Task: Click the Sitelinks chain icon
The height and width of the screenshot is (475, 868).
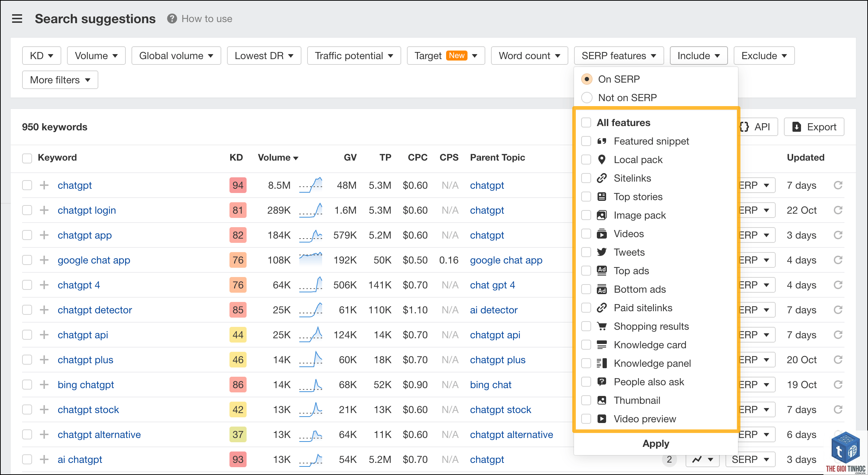Action: coord(602,178)
